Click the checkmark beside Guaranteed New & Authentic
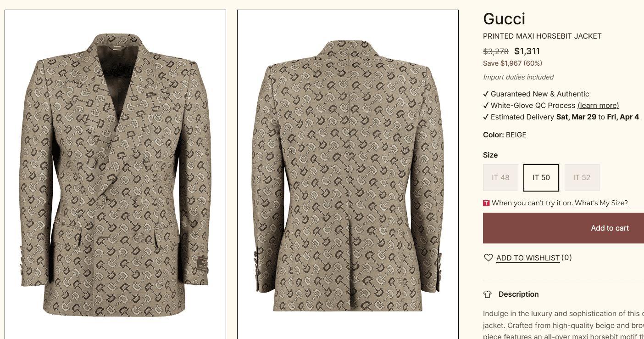 486,94
